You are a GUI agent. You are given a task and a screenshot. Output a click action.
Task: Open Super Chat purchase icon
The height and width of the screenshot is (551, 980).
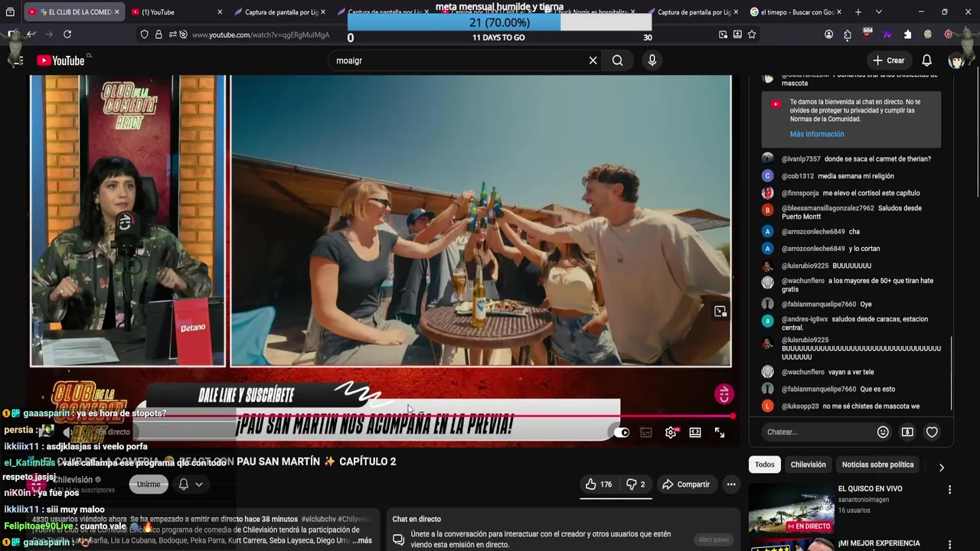tap(907, 432)
